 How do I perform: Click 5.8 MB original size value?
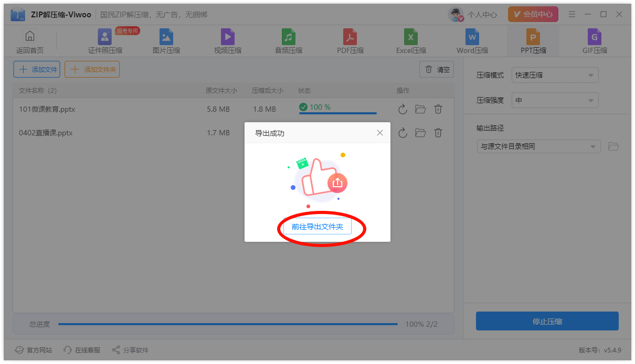pos(218,109)
